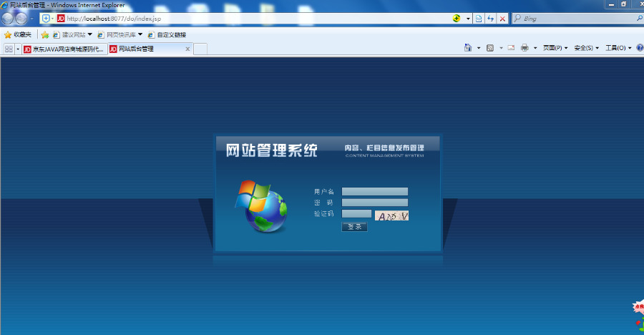Click the search magnifier button in the Bing box
The height and width of the screenshot is (335, 644).
640,19
